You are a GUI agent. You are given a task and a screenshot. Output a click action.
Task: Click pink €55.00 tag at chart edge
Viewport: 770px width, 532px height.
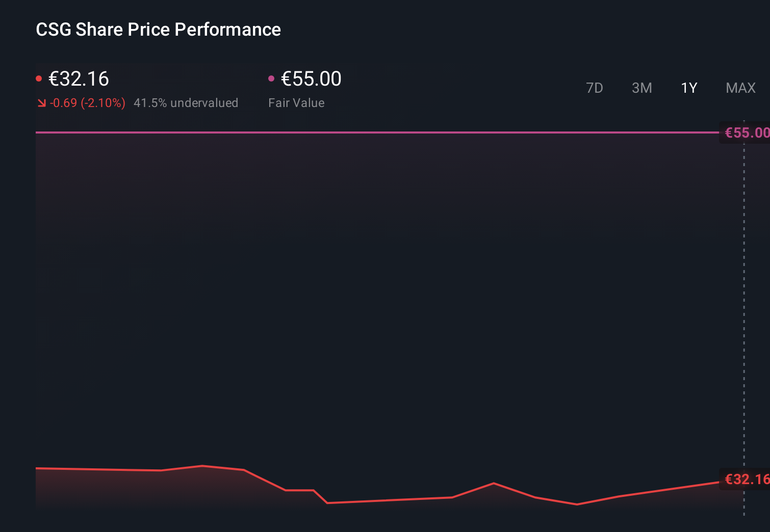[x=747, y=133]
